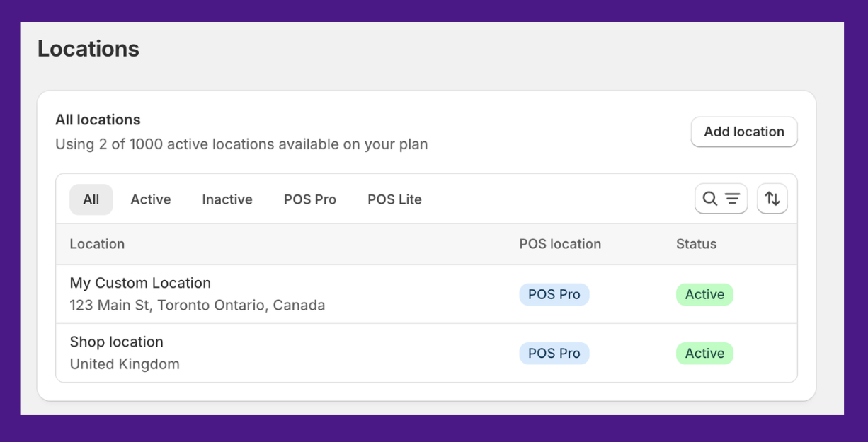Viewport: 868px width, 442px height.
Task: Open the Shop location entry
Action: pos(116,342)
